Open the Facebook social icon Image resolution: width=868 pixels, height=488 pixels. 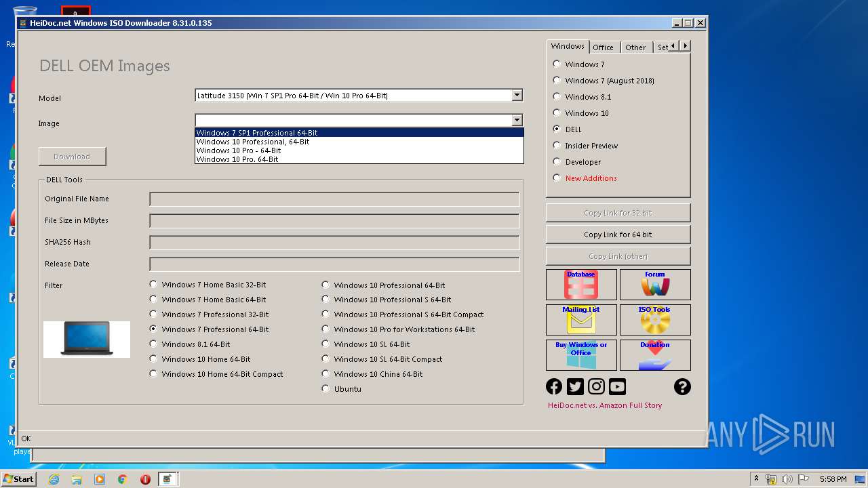tap(554, 386)
